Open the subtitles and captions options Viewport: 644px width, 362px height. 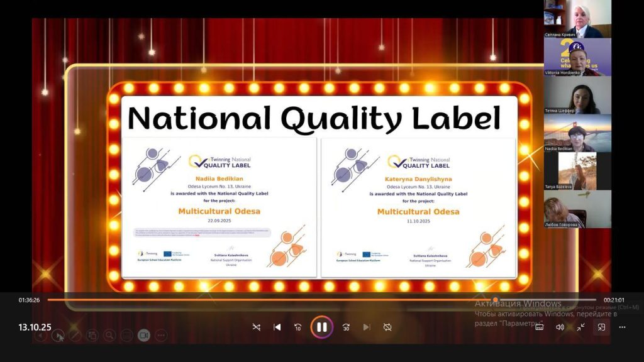[x=539, y=327]
